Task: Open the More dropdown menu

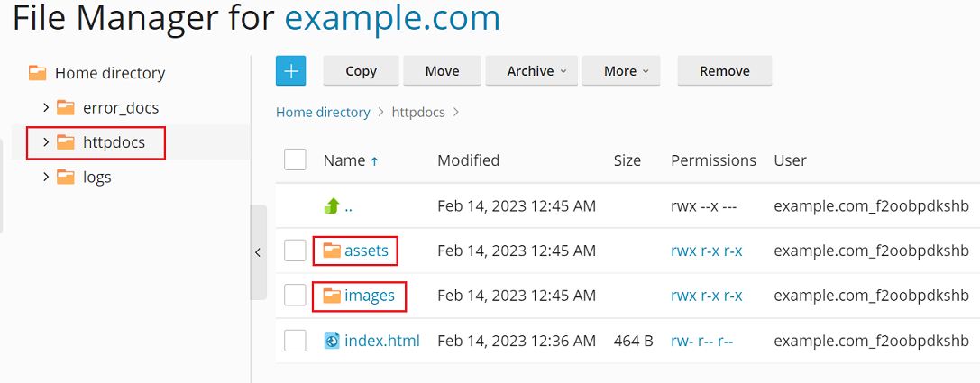Action: click(620, 71)
